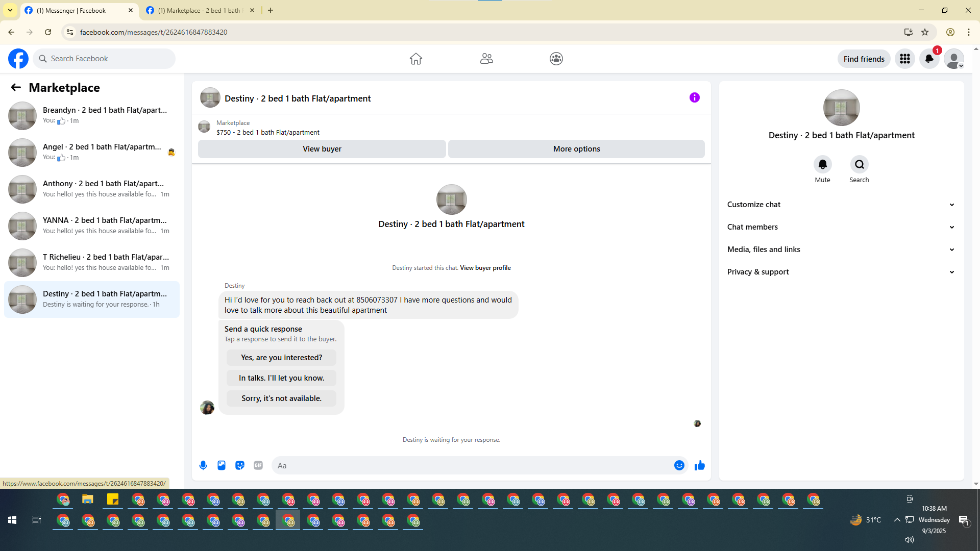Viewport: 980px width, 551px height.
Task: Open the $750 - 2 bed 1 bath listing link
Action: pyautogui.click(x=268, y=133)
